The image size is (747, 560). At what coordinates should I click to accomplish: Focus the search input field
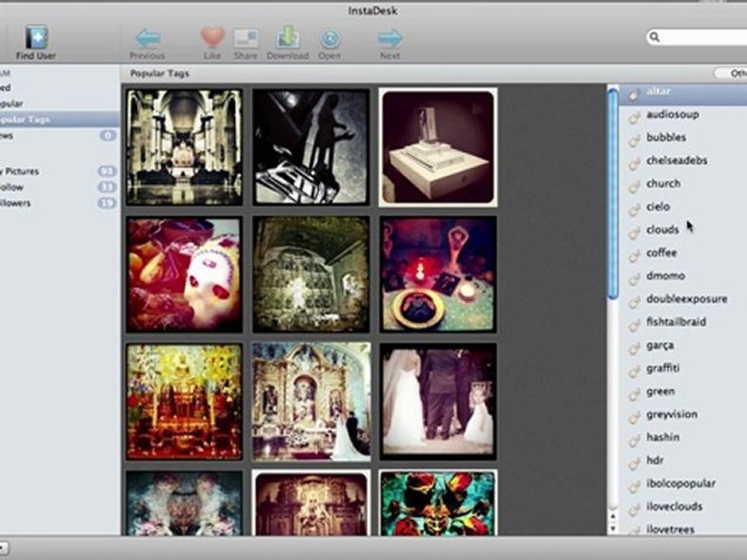(x=697, y=37)
